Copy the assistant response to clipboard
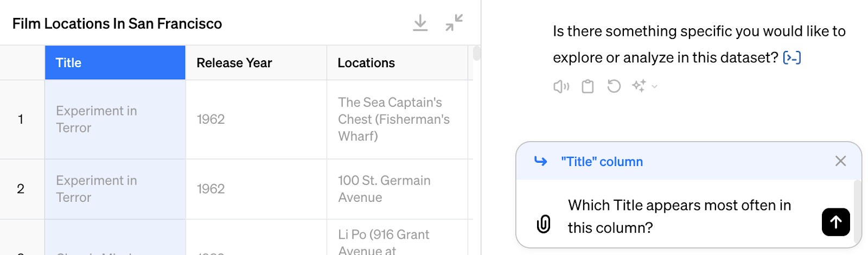The image size is (868, 255). pos(588,86)
